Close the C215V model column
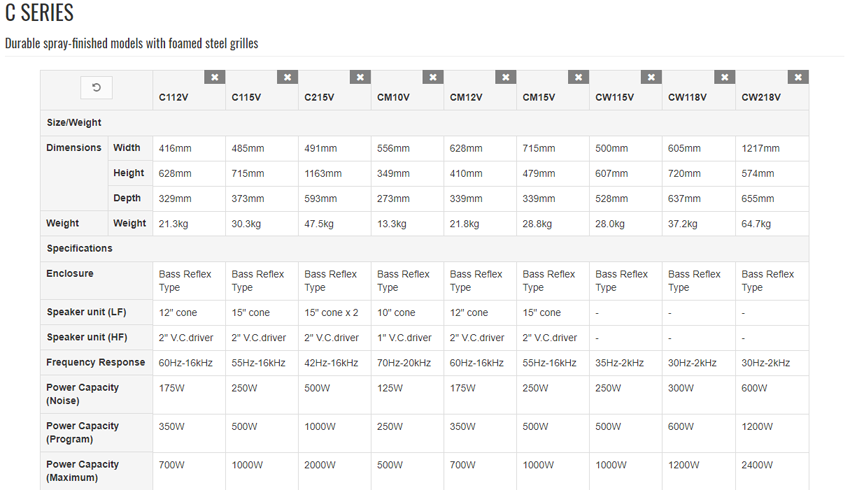 pyautogui.click(x=360, y=77)
